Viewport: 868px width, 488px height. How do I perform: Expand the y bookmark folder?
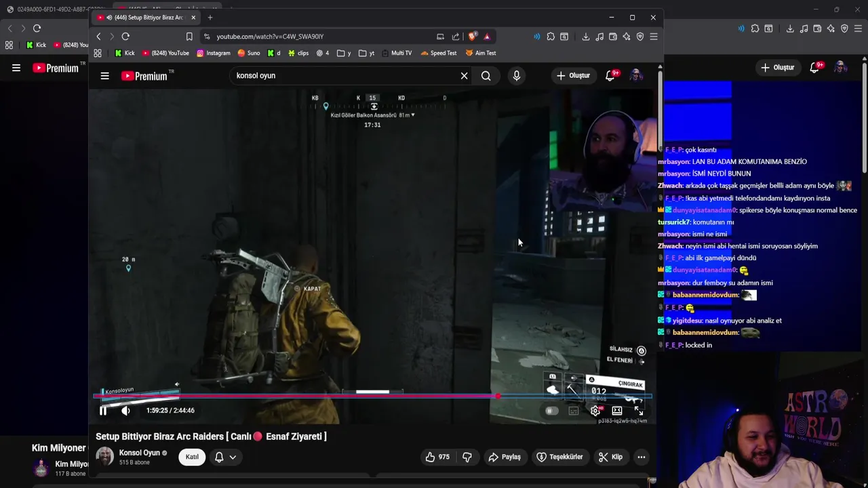pyautogui.click(x=344, y=53)
